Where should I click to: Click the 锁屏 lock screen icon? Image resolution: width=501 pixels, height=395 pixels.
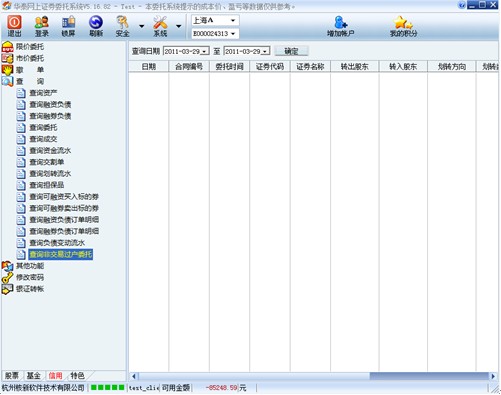coord(68,26)
